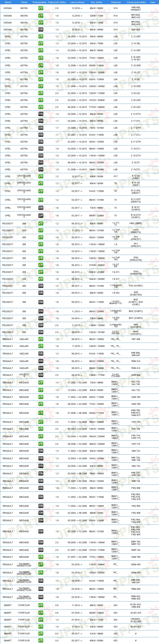Select production years '10.2003 -> 03.2006'
Screen dimensions: 159x644
[x=77, y=458]
